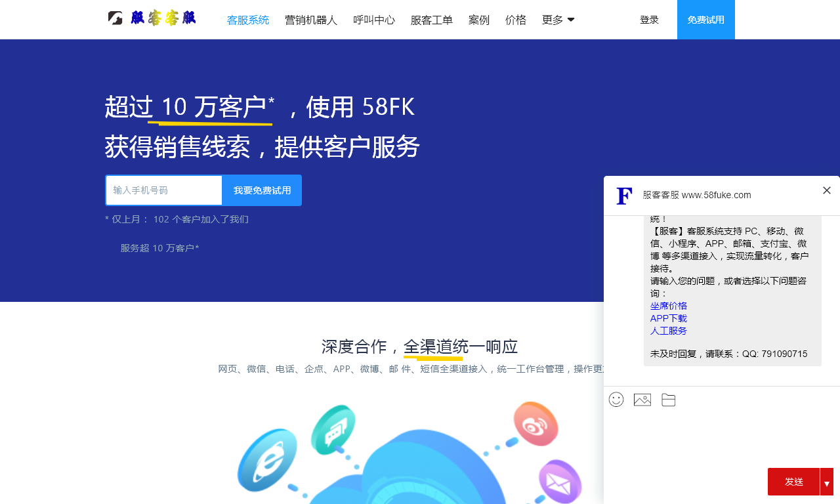Focus the chat message text area
840x504 pixels.
click(x=722, y=438)
